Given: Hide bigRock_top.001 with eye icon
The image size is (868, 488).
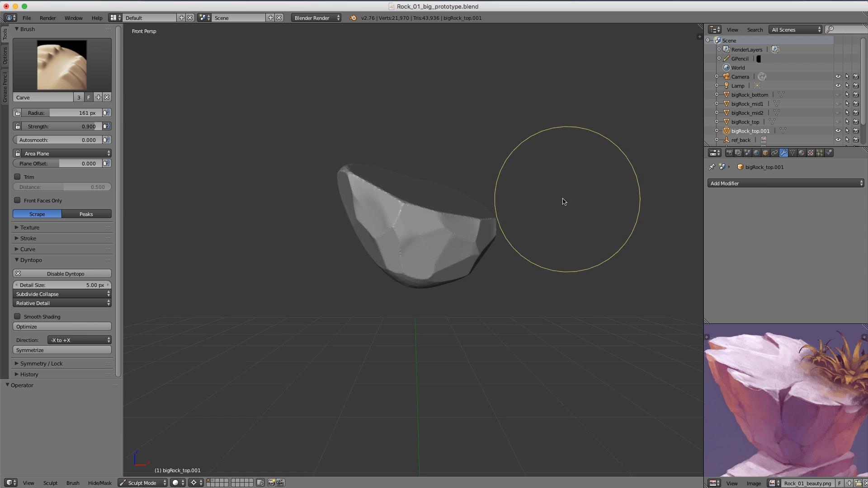Looking at the screenshot, I should coord(838,131).
